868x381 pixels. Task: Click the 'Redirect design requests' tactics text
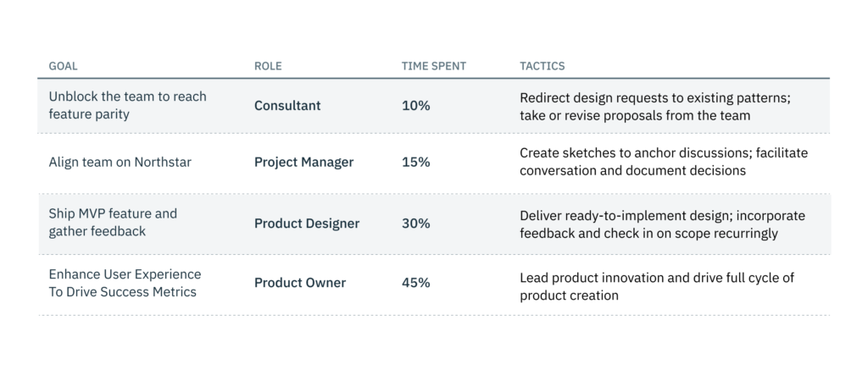[x=654, y=106]
